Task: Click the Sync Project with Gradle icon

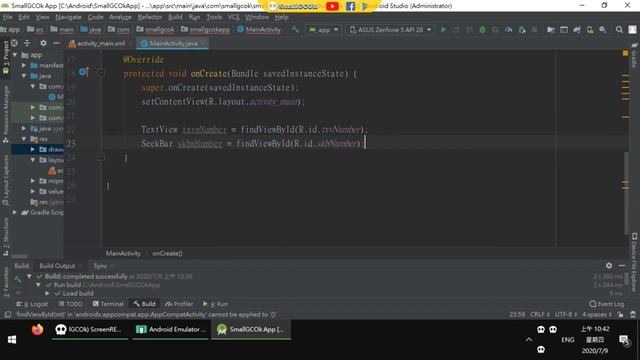Action: [x=577, y=30]
